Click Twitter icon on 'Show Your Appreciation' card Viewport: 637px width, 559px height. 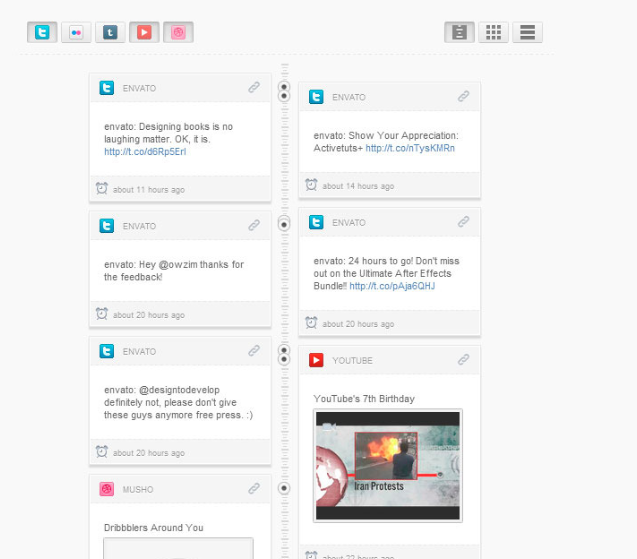pyautogui.click(x=316, y=97)
